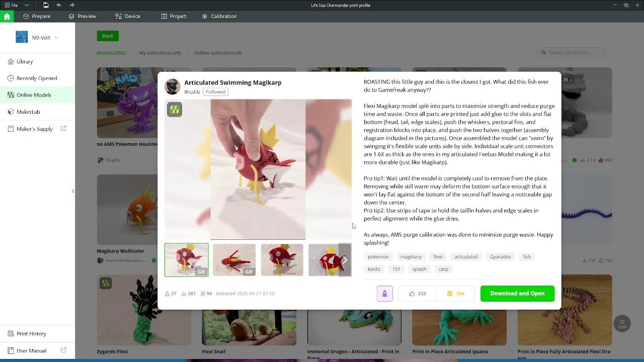The image size is (644, 362).
Task: Click the TOP scroll-to-top button
Action: coord(622,324)
